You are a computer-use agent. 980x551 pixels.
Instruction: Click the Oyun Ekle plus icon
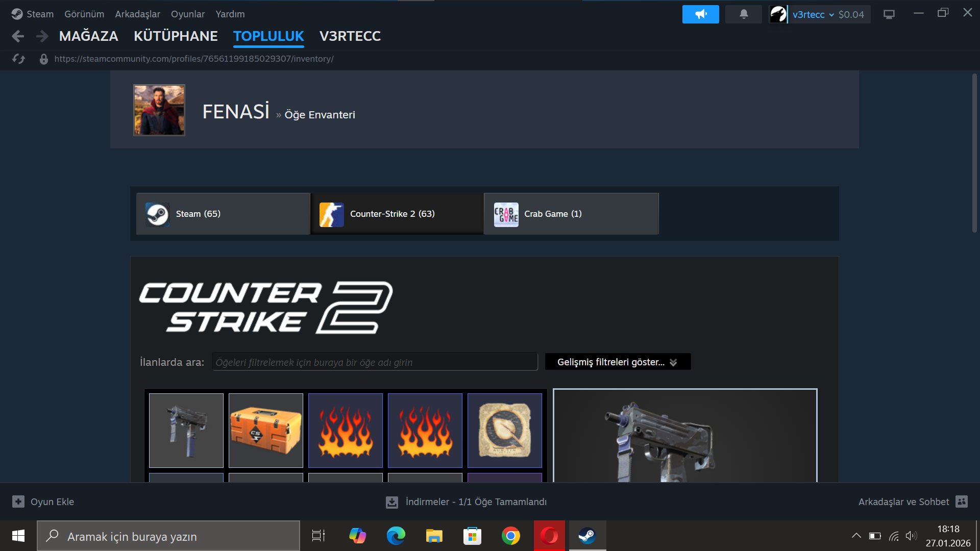[x=18, y=502]
